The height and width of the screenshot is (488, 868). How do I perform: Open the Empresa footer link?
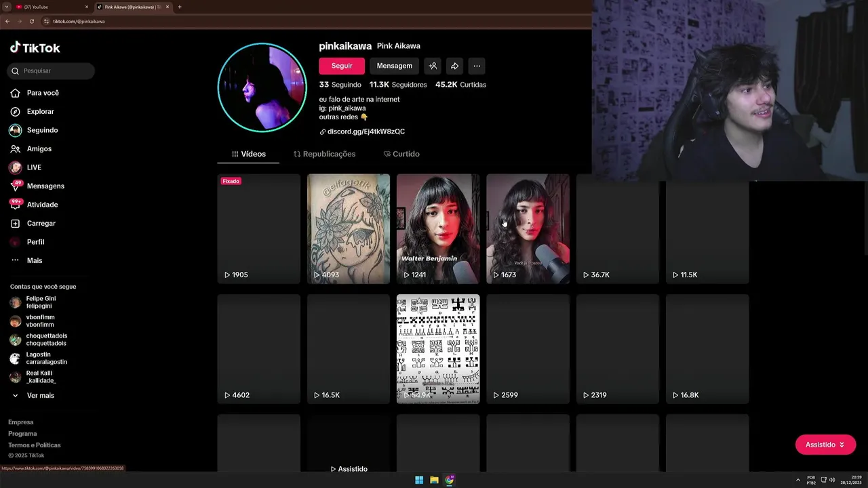(x=20, y=422)
